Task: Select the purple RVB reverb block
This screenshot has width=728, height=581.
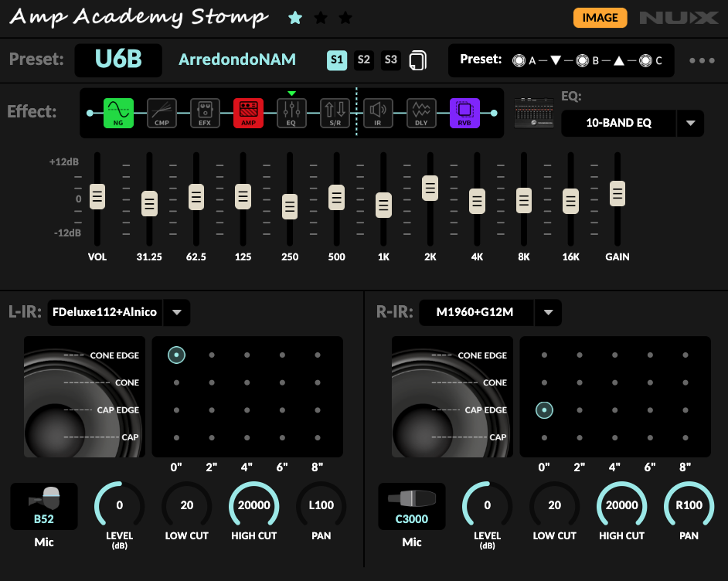Action: tap(464, 113)
